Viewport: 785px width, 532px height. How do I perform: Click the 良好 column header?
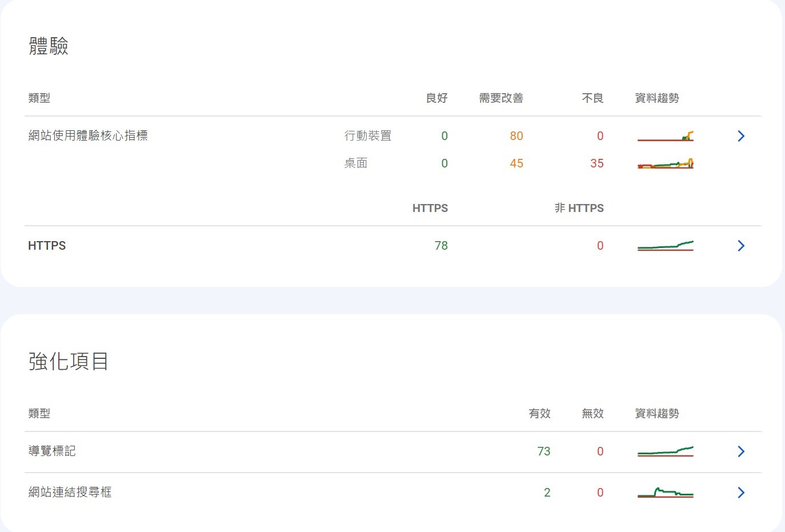[x=437, y=98]
